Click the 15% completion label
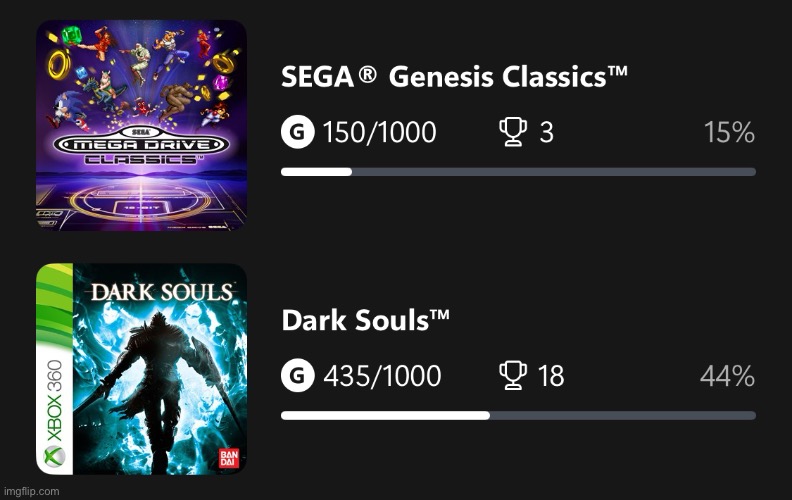 (x=729, y=132)
